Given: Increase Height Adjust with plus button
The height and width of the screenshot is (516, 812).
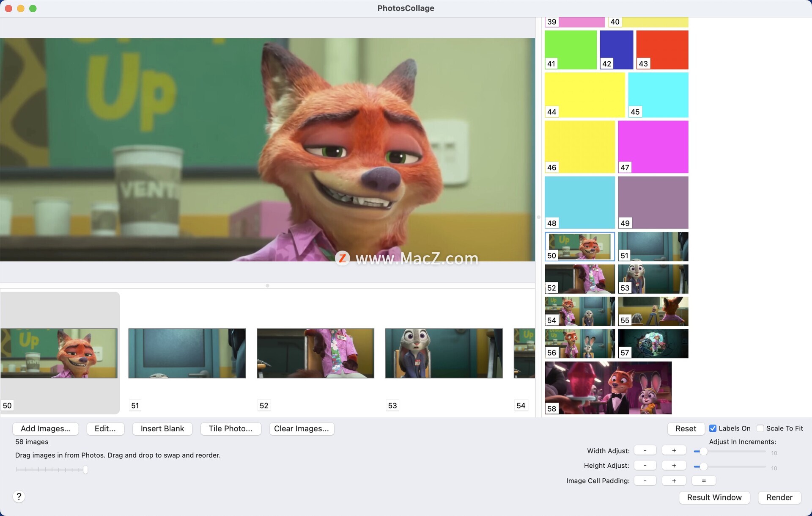Looking at the screenshot, I should (674, 466).
